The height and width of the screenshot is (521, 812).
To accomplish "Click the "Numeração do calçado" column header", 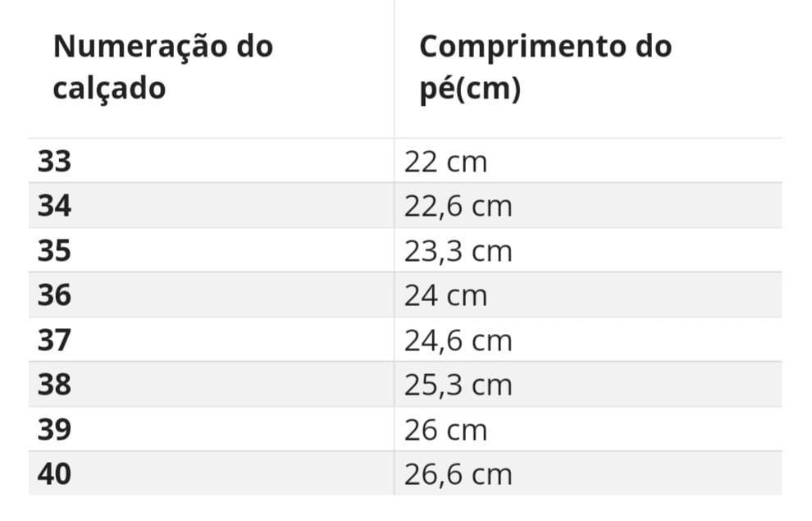I will 162,66.
